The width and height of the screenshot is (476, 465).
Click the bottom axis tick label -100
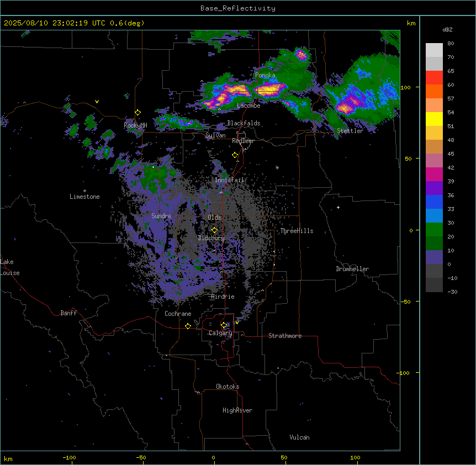click(69, 457)
